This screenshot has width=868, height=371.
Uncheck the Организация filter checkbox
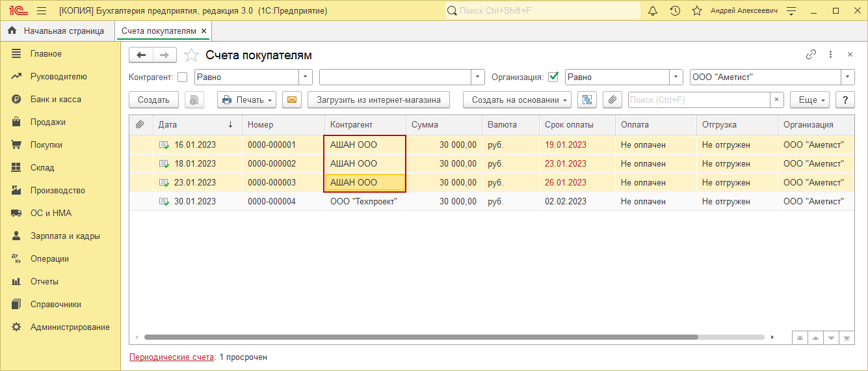[553, 77]
